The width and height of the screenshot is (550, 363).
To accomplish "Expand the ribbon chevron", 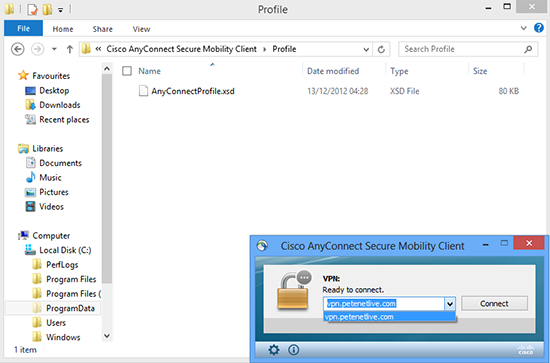I will click(x=523, y=28).
